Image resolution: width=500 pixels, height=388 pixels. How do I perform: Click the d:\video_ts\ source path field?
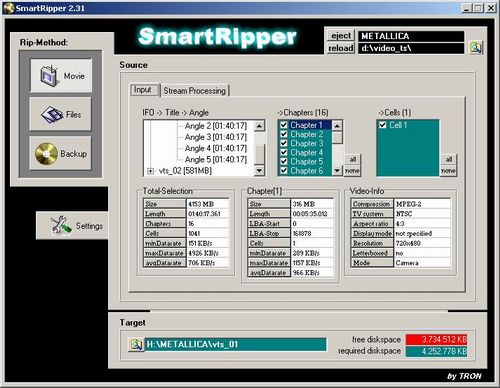[411, 48]
